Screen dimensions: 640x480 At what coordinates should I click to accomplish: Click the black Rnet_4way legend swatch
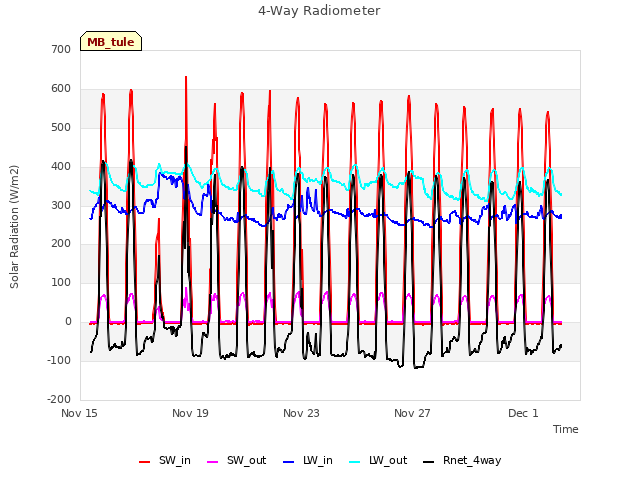(x=429, y=462)
